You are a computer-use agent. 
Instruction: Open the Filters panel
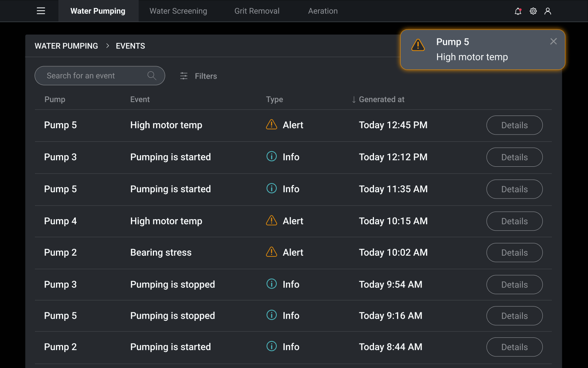[199, 76]
